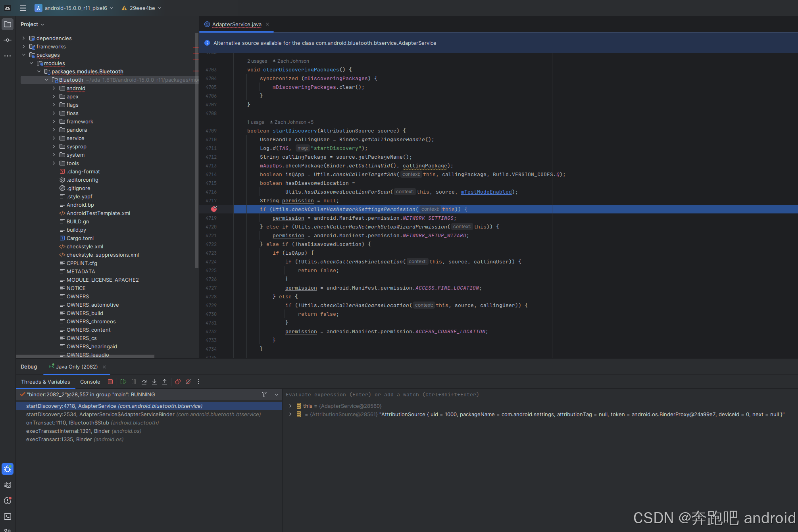
Task: Open the android-15.0.0_r11_pixel6 run configuration dropdown
Action: tap(112, 8)
